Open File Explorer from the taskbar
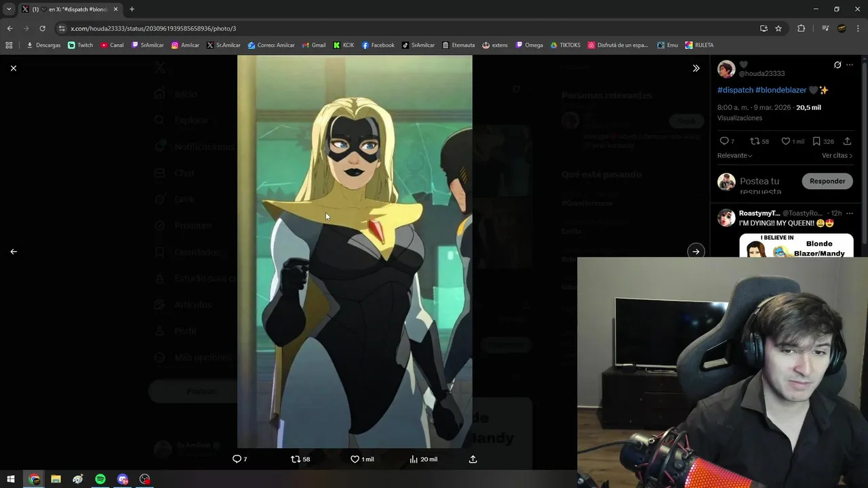Image resolution: width=868 pixels, height=488 pixels. click(56, 479)
